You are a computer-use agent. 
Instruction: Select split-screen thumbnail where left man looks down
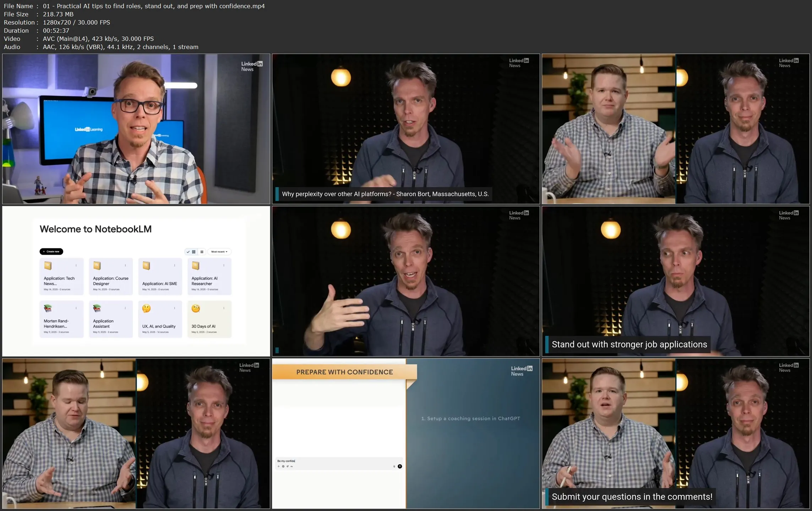pos(136,433)
